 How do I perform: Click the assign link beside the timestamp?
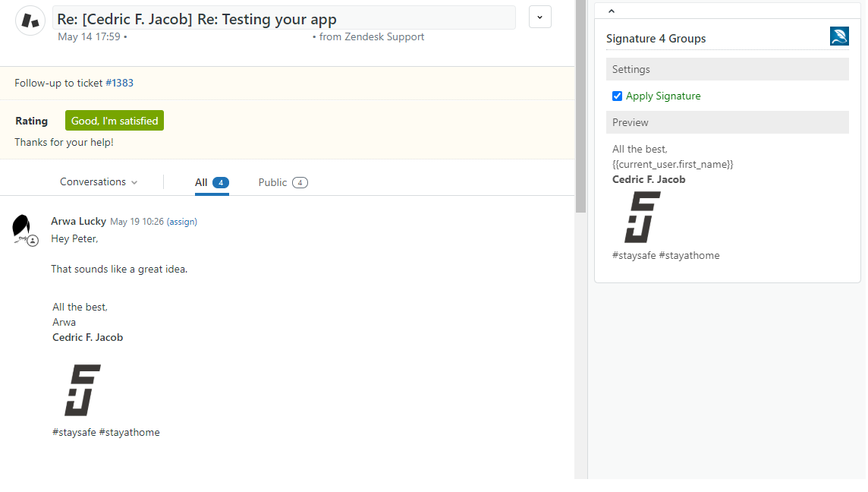182,222
